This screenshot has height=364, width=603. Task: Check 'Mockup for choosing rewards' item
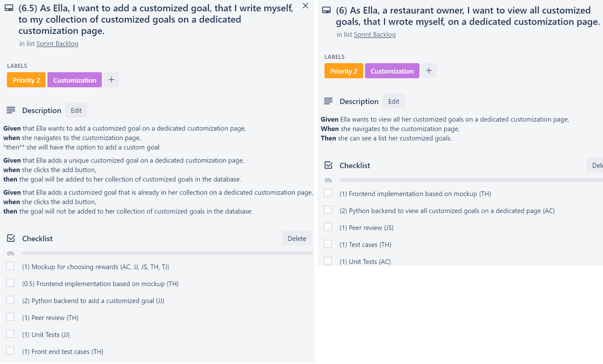tap(10, 266)
